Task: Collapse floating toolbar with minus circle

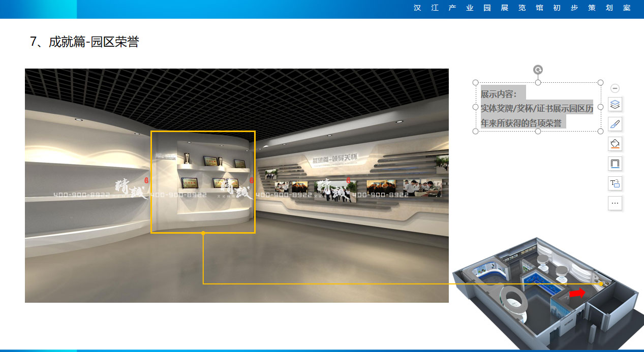Action: point(615,88)
